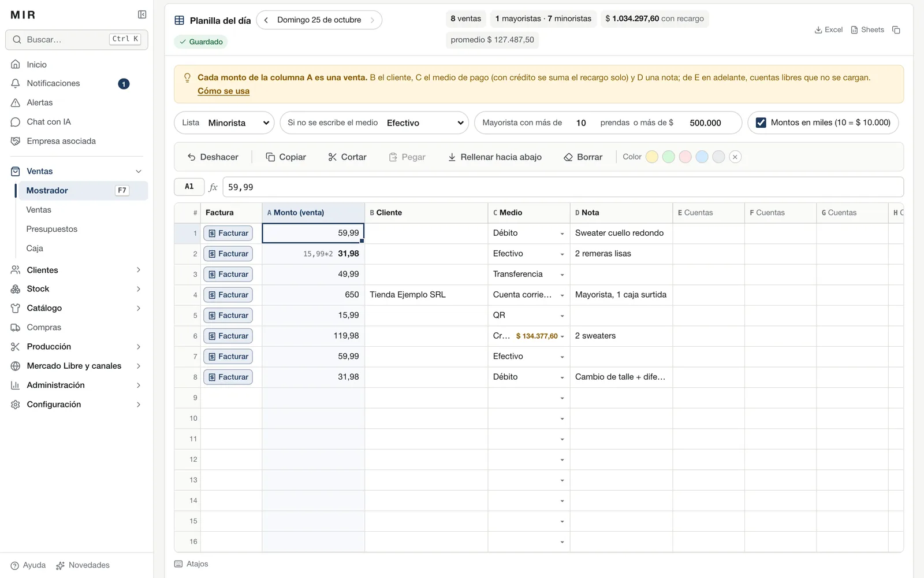This screenshot has height=578, width=924.
Task: Go to previous day arrow
Action: (x=266, y=20)
